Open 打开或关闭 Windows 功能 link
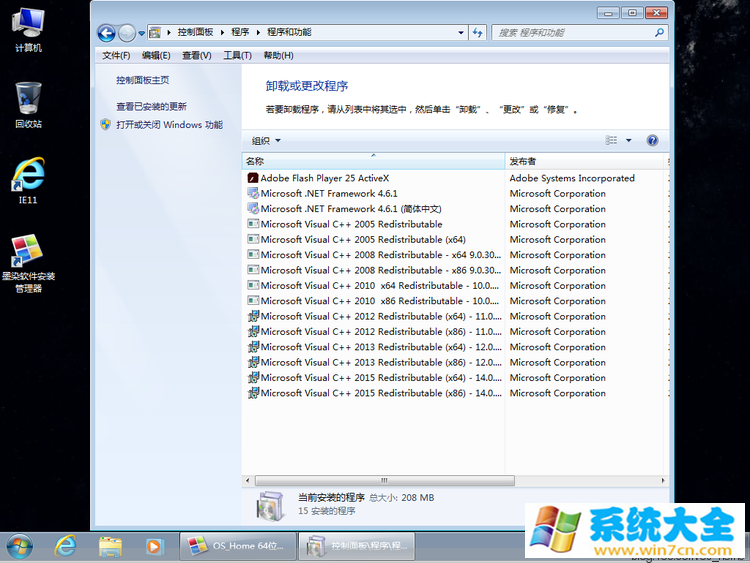 [x=169, y=125]
